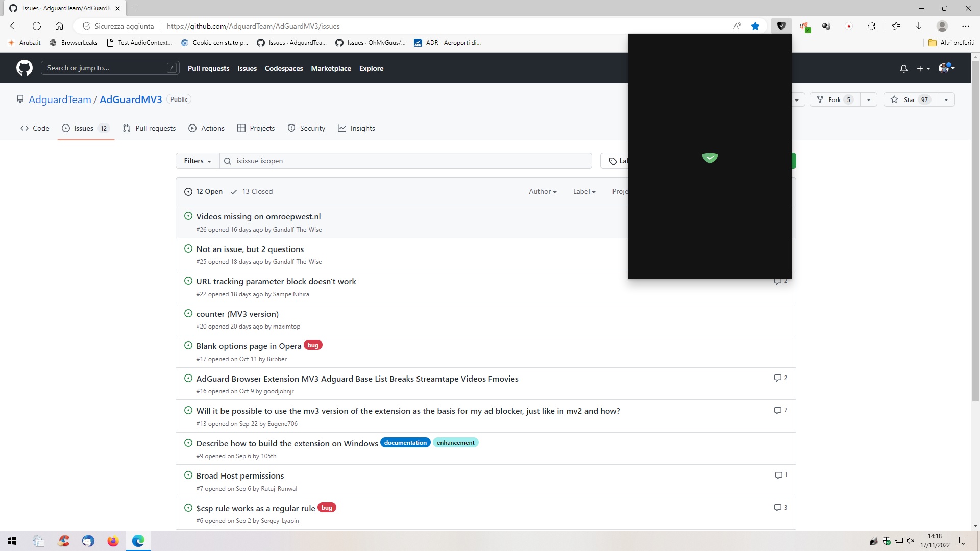Show the 12 Open issues
This screenshot has width=980, height=551.
coord(203,191)
